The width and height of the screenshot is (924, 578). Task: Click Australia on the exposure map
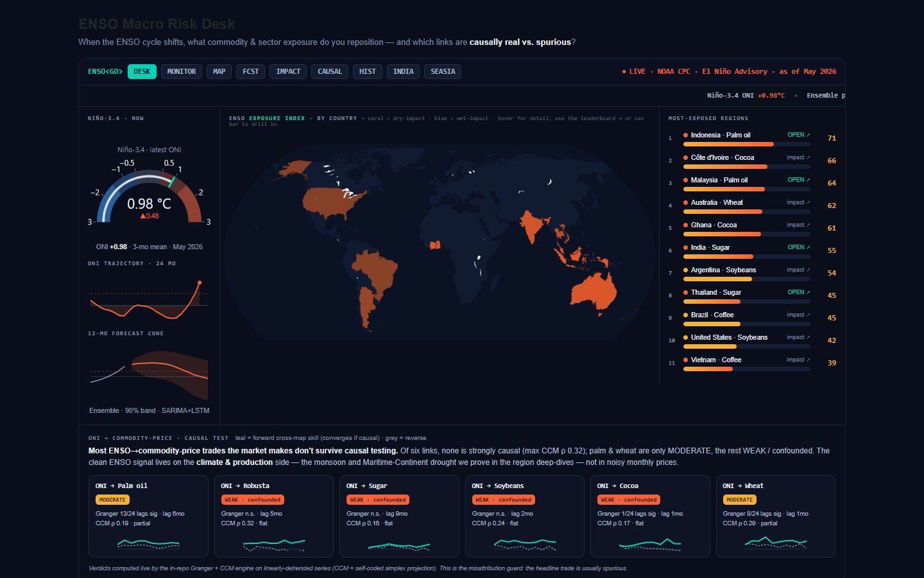point(594,292)
